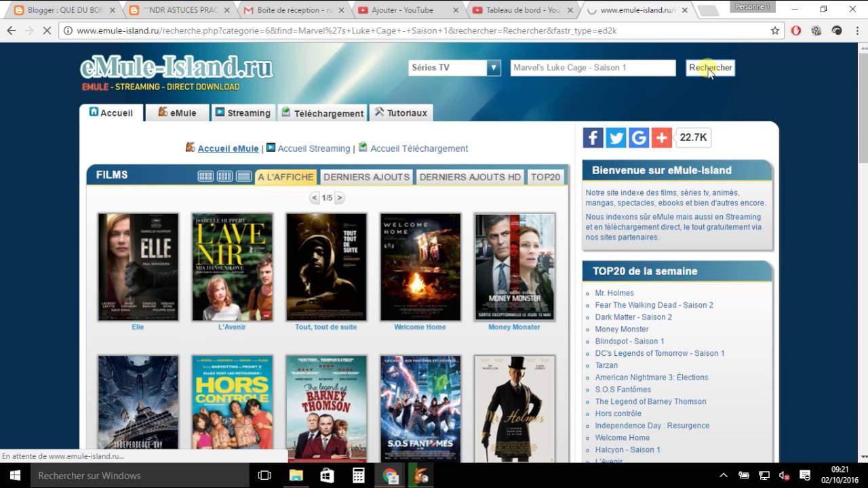Share page via Twitter icon

(616, 138)
